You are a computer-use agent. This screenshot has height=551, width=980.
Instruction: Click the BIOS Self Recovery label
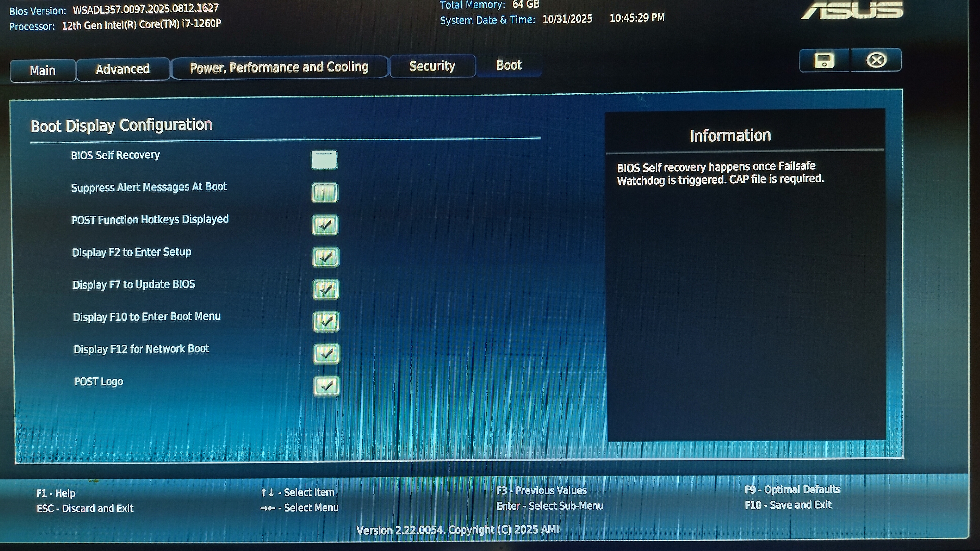115,155
